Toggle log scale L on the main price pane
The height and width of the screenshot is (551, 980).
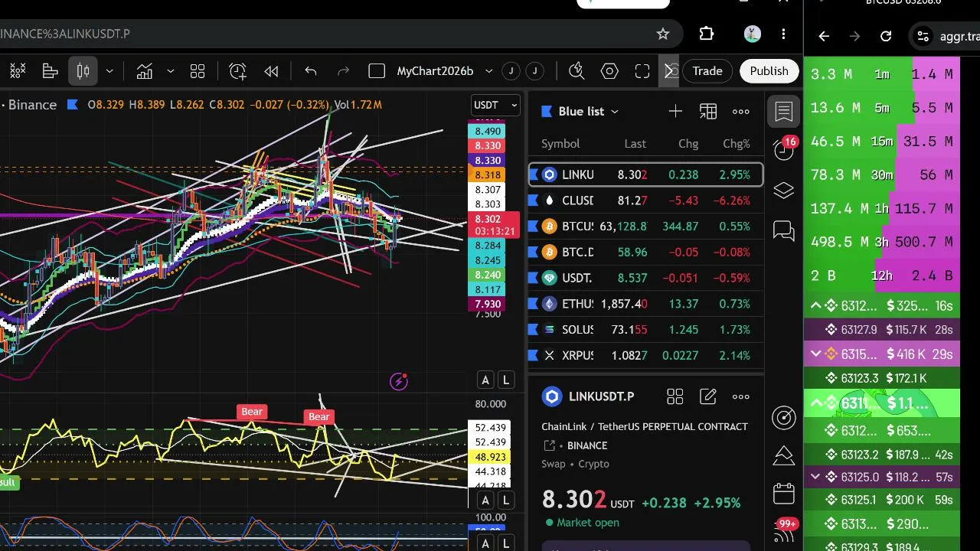pos(506,380)
